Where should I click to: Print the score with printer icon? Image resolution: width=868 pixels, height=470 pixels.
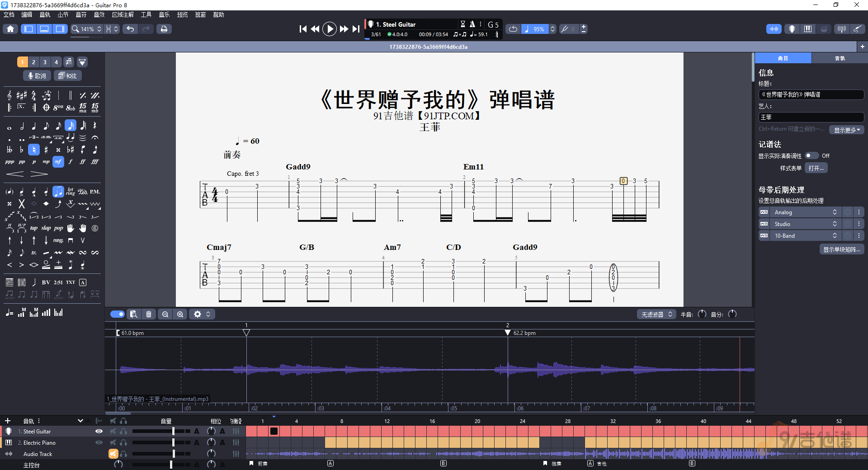(x=164, y=29)
